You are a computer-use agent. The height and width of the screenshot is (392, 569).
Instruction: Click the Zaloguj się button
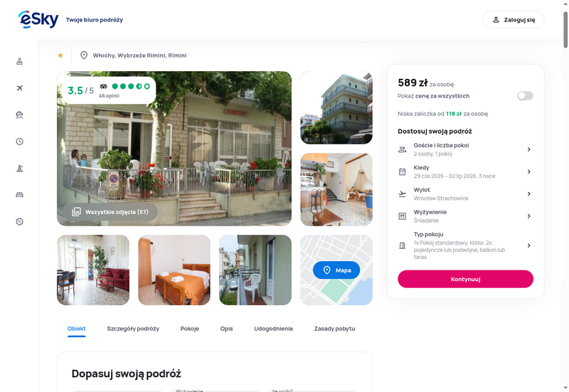513,20
